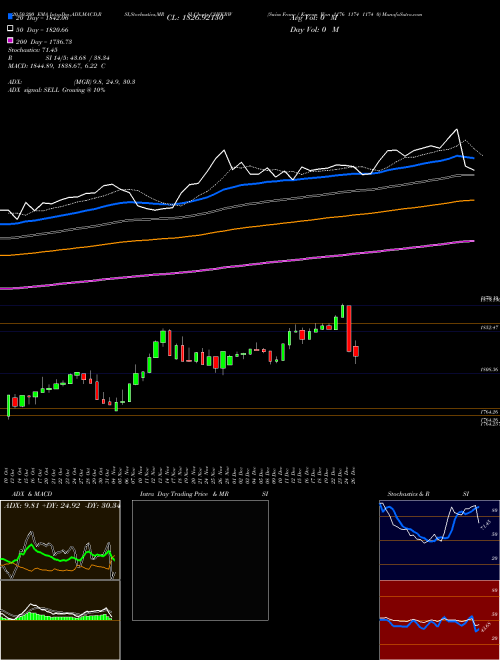Click the 'Stochastics: 71.43' reading
The image size is (500, 660).
(33, 50)
